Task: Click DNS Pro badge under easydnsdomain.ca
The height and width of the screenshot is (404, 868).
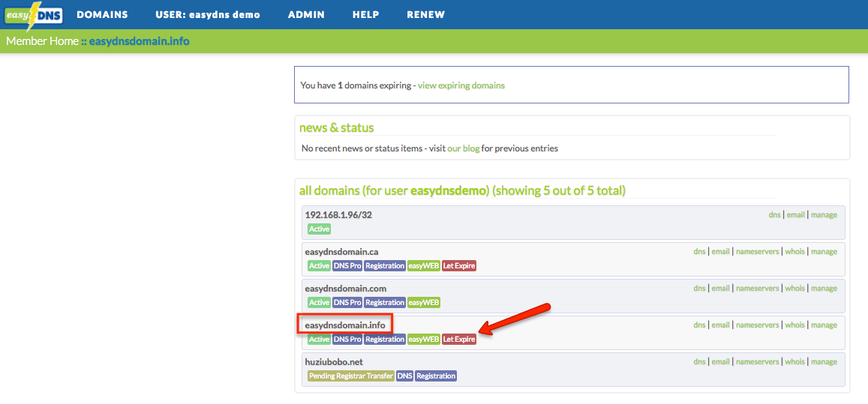Action: coord(347,265)
